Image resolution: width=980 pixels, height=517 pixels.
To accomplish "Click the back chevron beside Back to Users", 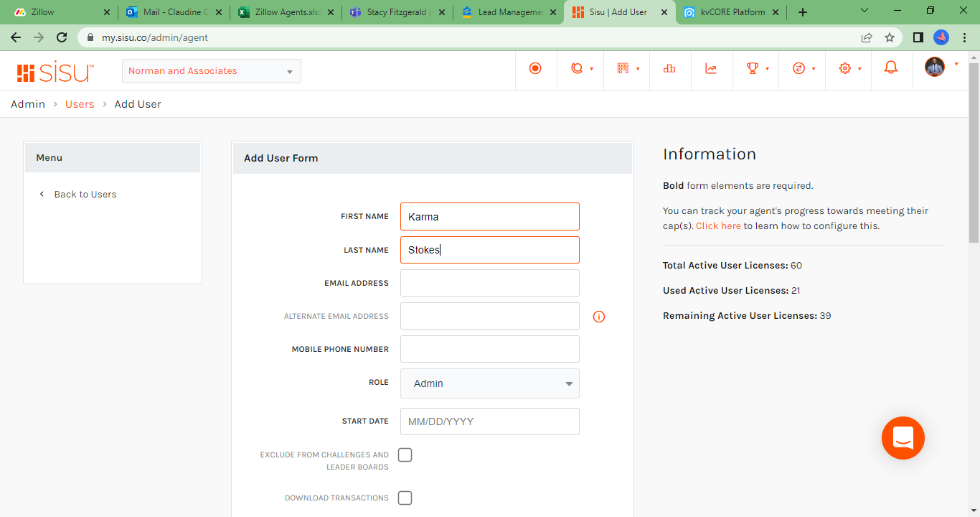I will coord(42,194).
